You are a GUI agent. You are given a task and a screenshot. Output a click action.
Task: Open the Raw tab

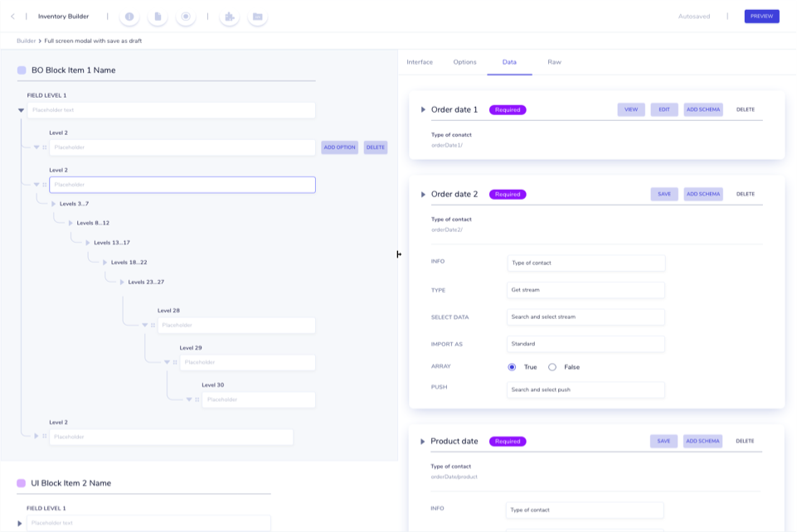pos(554,62)
